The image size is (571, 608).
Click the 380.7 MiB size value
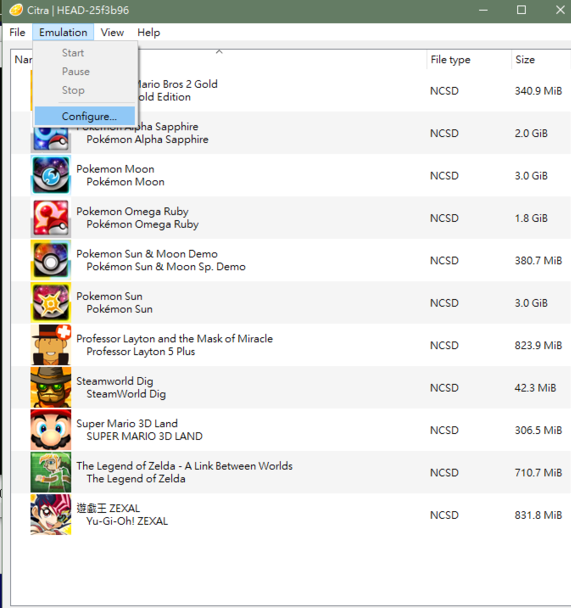point(538,261)
